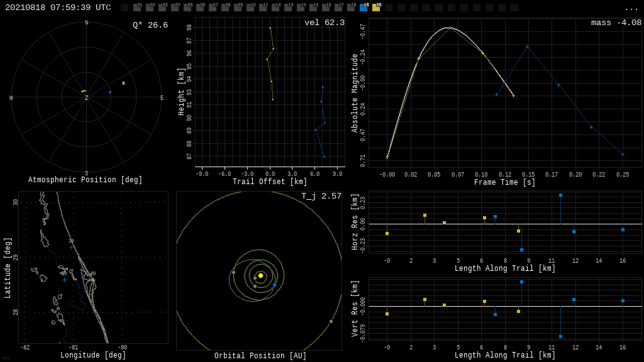Select event marker 17 in top strip

pos(338,7)
